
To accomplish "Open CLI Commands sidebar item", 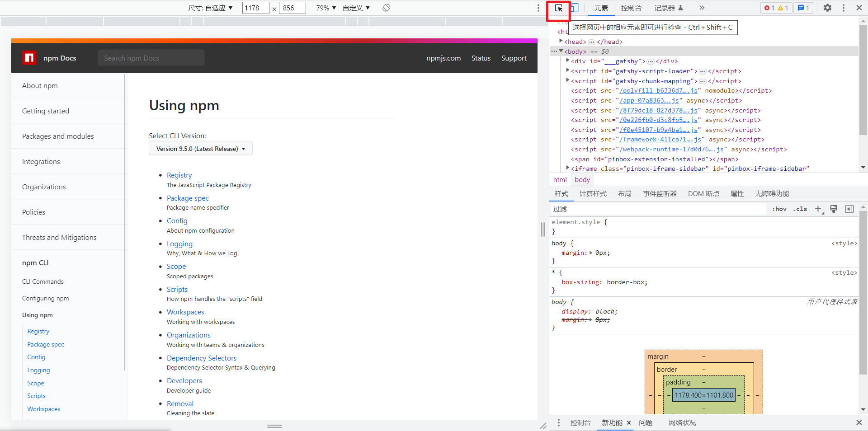I will pos(43,281).
